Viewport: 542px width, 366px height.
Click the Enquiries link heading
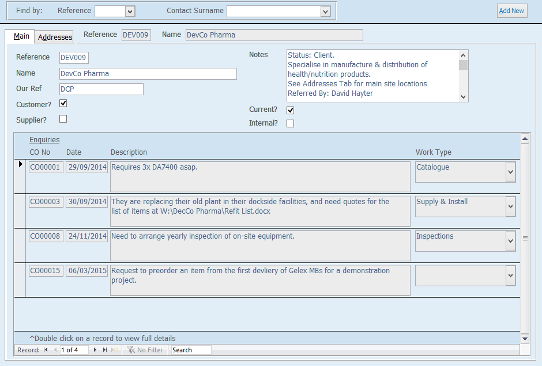pos(44,140)
